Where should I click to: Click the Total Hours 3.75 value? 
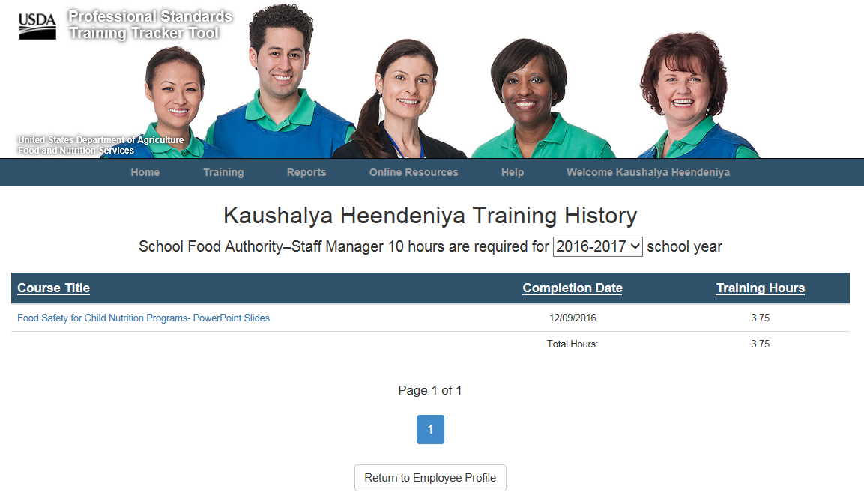761,344
